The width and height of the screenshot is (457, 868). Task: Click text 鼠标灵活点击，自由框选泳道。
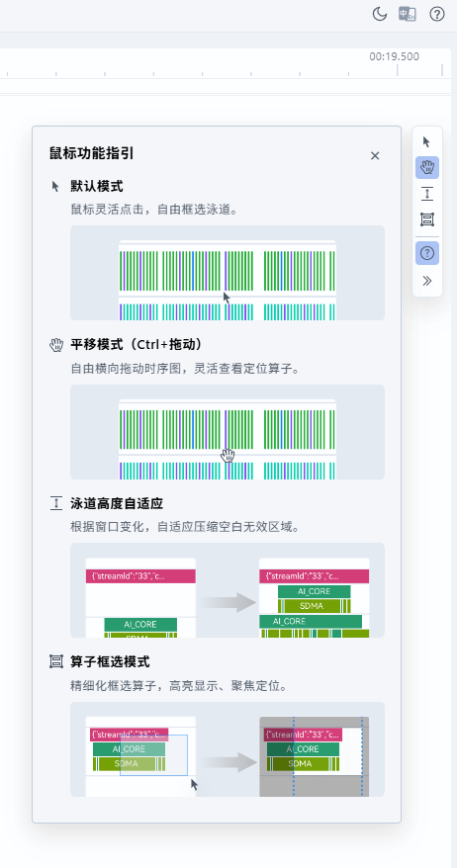154,210
